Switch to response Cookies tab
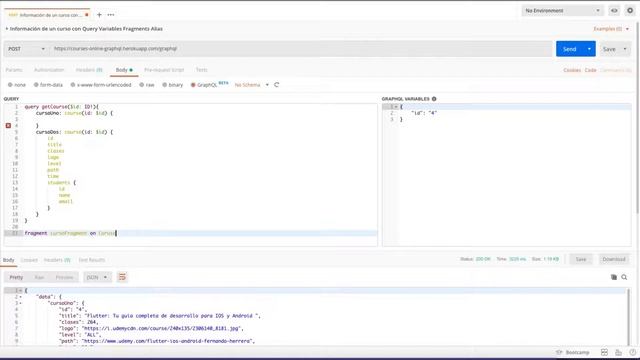The height and width of the screenshot is (360, 640). (29, 260)
